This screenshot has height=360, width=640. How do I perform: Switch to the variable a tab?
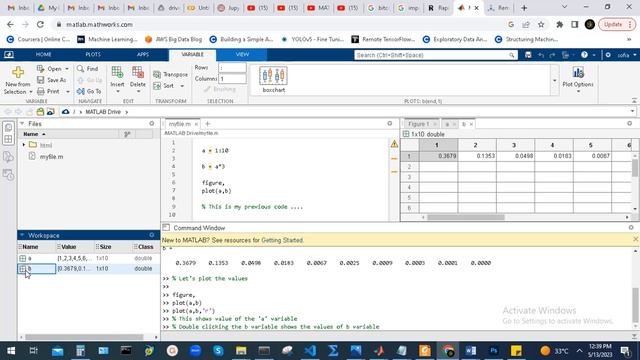point(447,124)
